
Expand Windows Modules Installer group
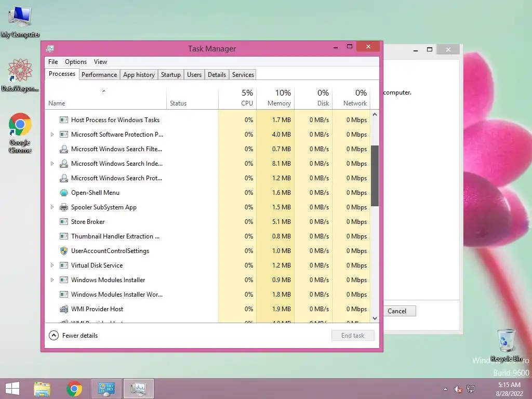click(x=52, y=280)
